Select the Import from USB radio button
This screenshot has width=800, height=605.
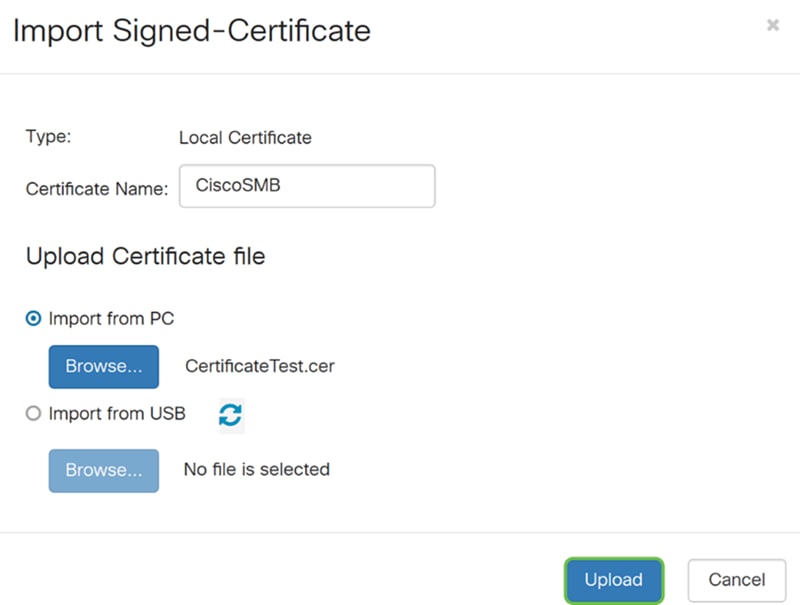(x=33, y=413)
